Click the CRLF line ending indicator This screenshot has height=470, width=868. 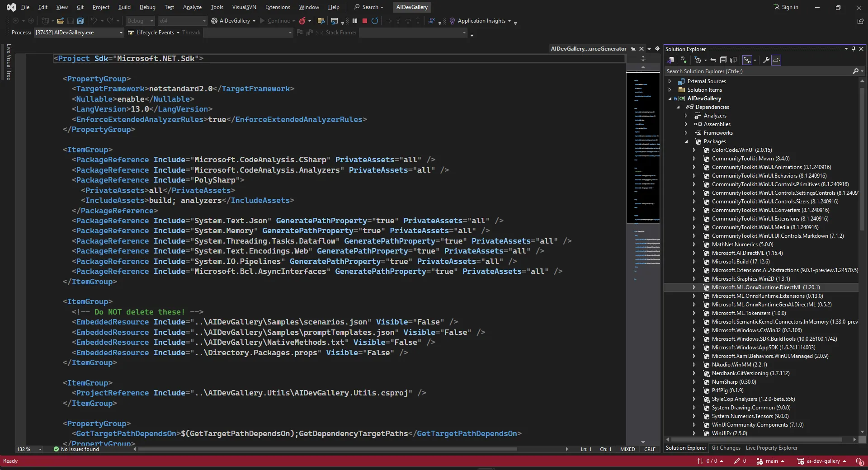point(650,450)
